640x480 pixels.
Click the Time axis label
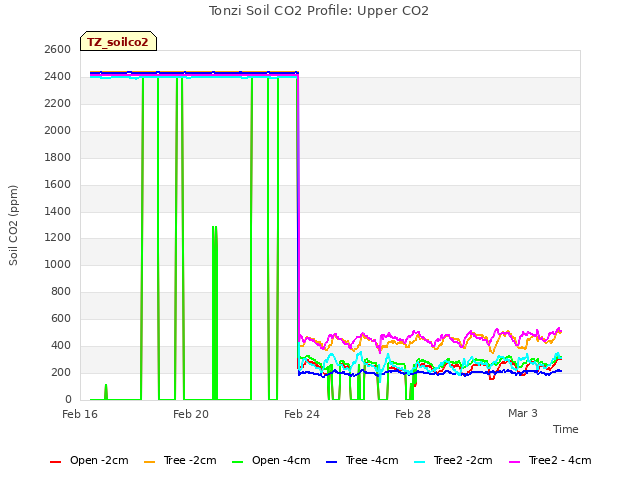pyautogui.click(x=566, y=429)
